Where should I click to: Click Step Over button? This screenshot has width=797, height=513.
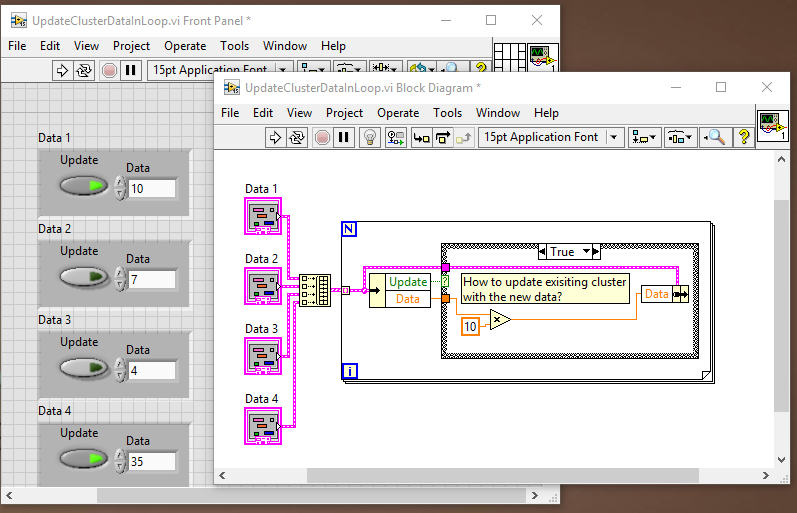coord(443,137)
